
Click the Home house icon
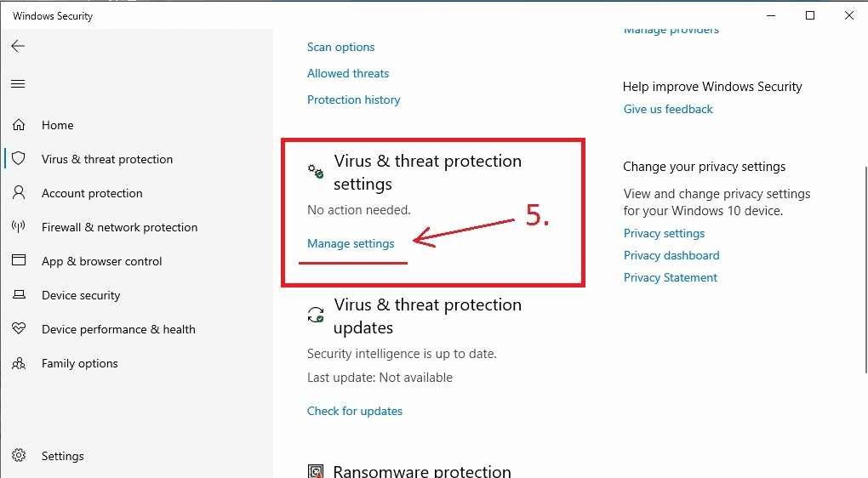(x=19, y=125)
